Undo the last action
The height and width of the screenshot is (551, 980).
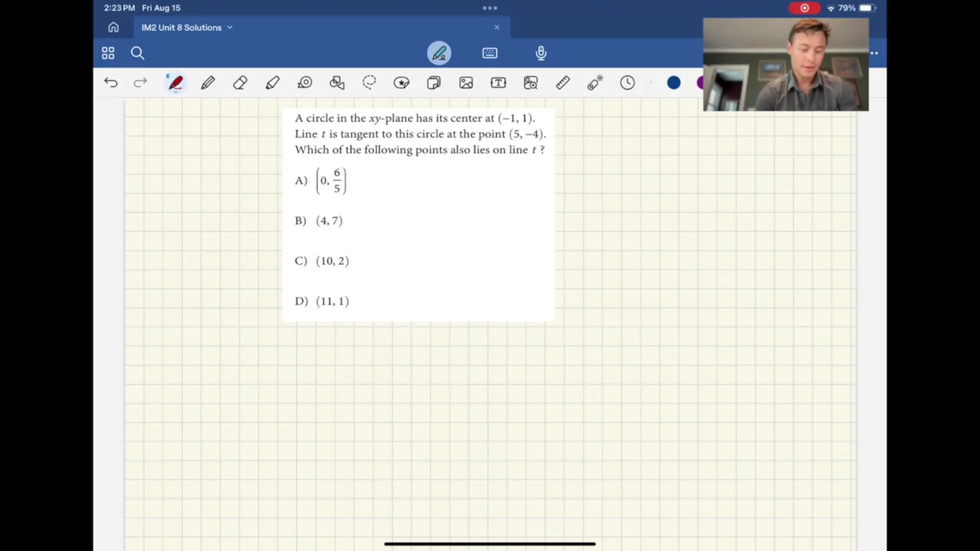[111, 83]
